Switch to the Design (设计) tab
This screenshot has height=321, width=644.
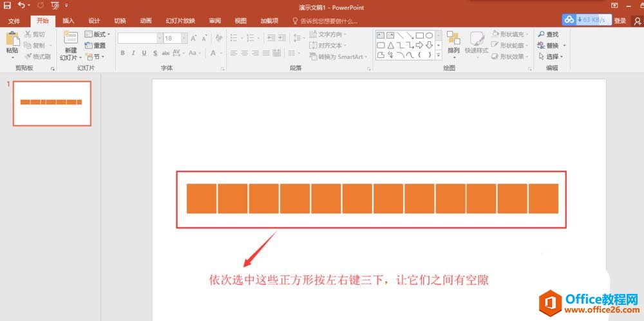point(94,21)
